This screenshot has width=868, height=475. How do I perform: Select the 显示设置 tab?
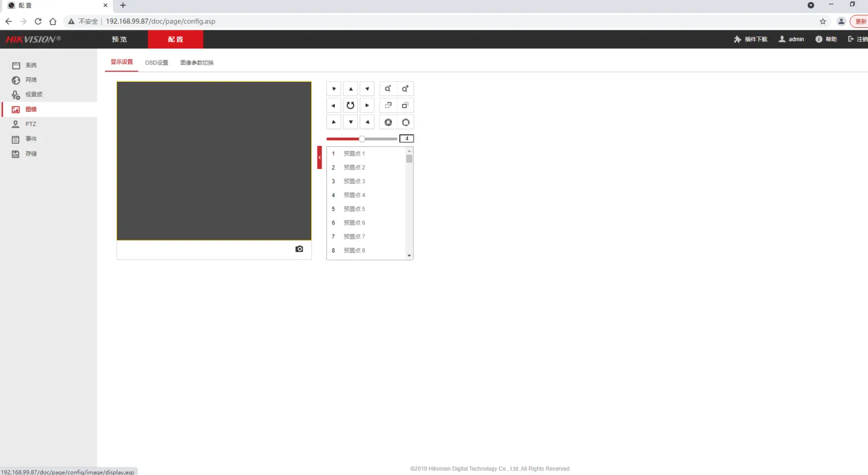point(122,62)
